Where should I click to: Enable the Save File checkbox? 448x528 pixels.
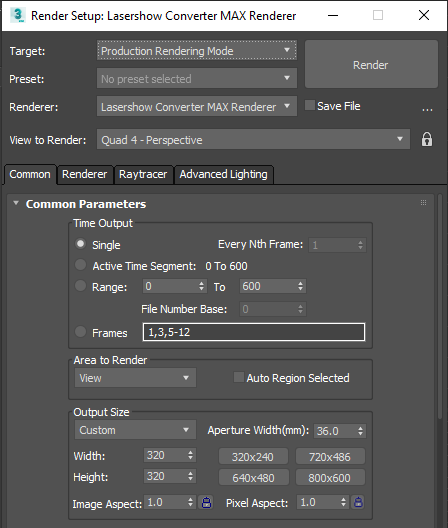pyautogui.click(x=310, y=105)
